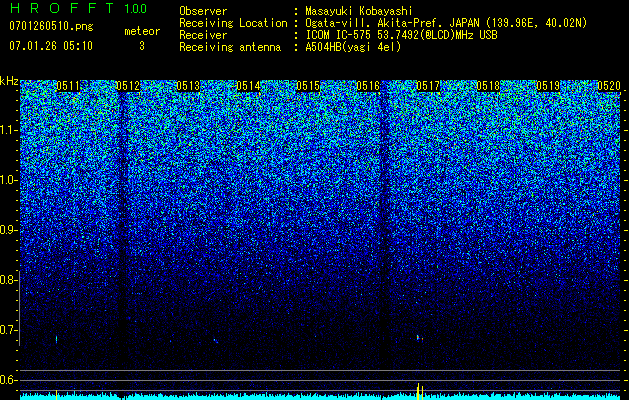Click the 0516 time marker
This screenshot has height=400, width=629.
(368, 86)
